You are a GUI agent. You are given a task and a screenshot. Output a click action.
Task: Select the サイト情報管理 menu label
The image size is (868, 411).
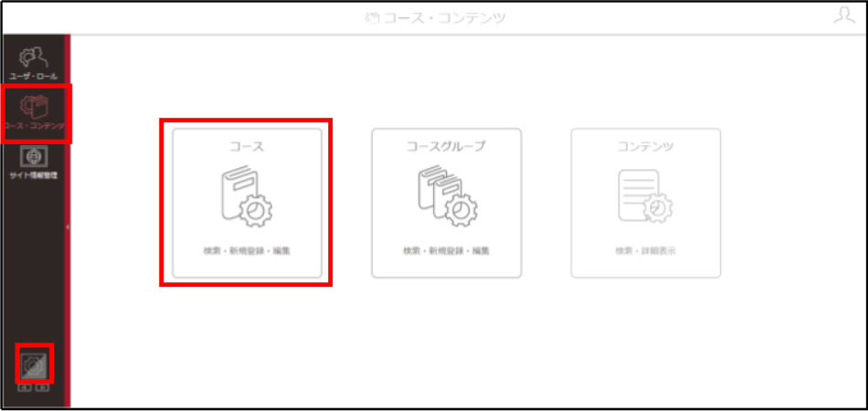[x=34, y=176]
